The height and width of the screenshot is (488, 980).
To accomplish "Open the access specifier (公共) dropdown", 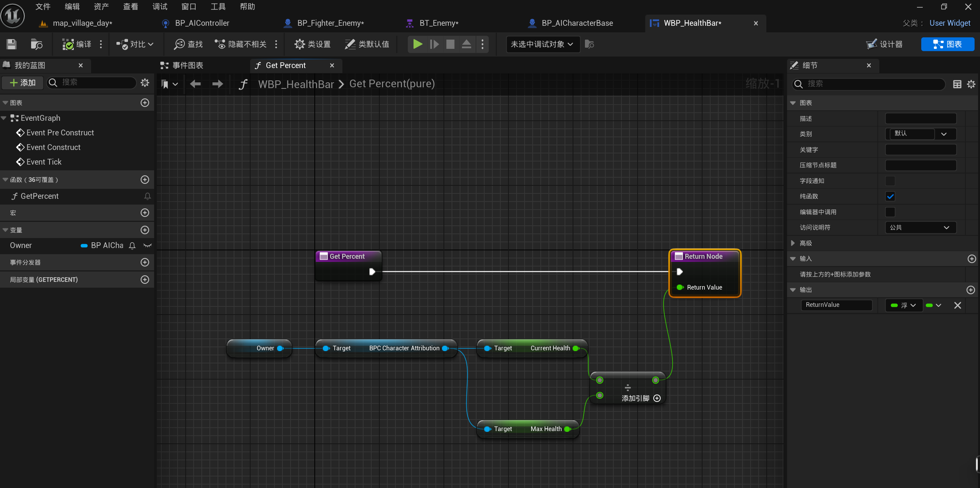I will coord(920,228).
